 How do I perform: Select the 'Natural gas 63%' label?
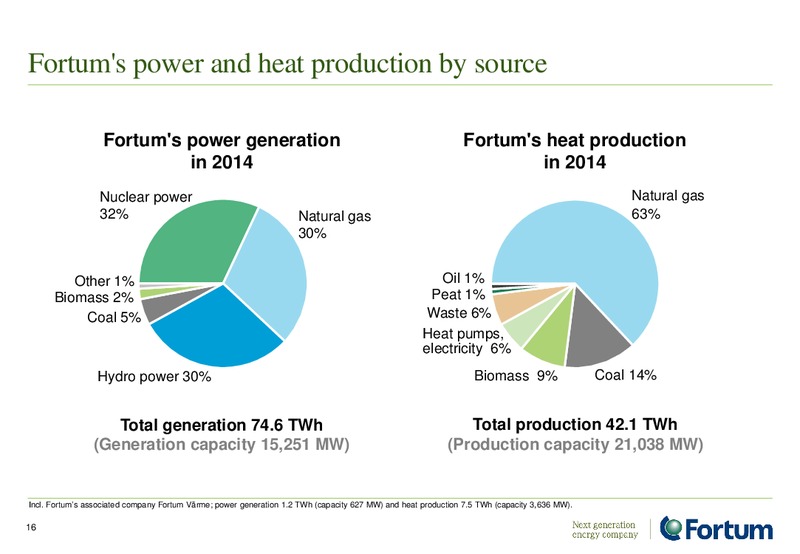pos(668,204)
